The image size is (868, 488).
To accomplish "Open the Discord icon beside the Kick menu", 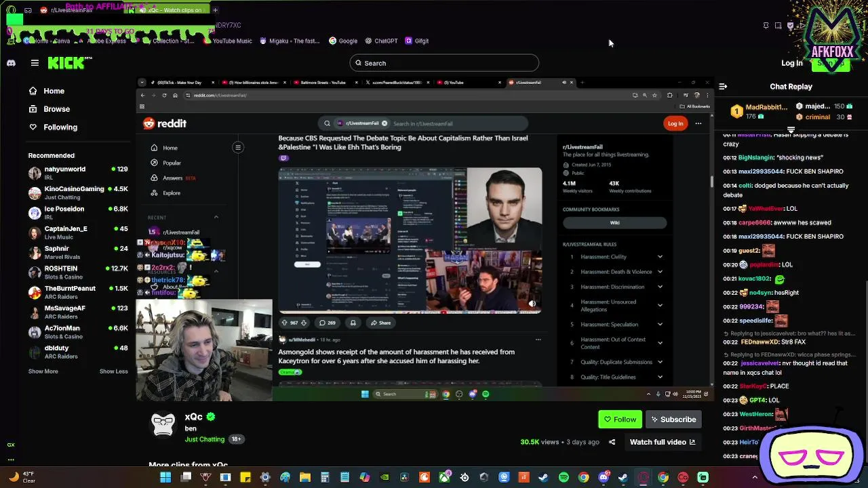I will [x=11, y=63].
